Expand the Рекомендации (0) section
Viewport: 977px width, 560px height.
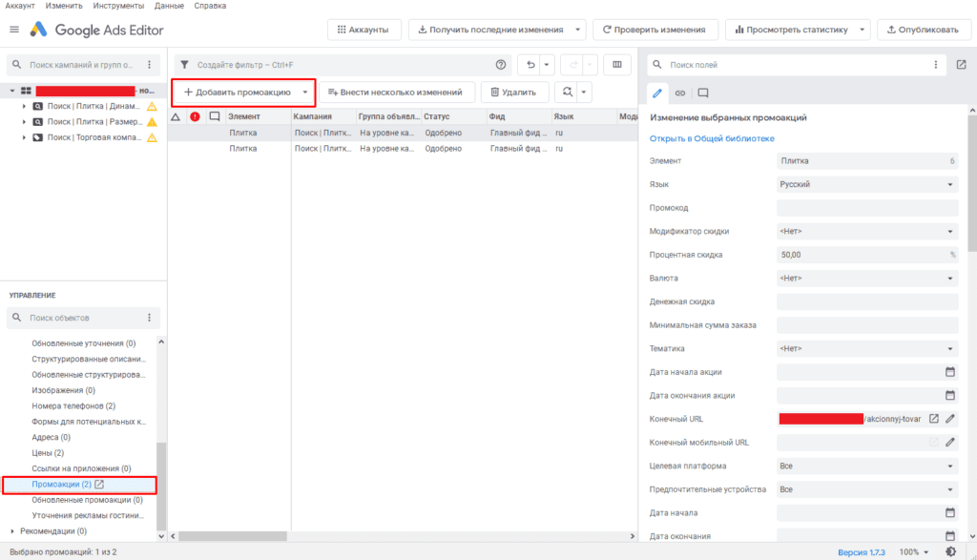(x=12, y=531)
